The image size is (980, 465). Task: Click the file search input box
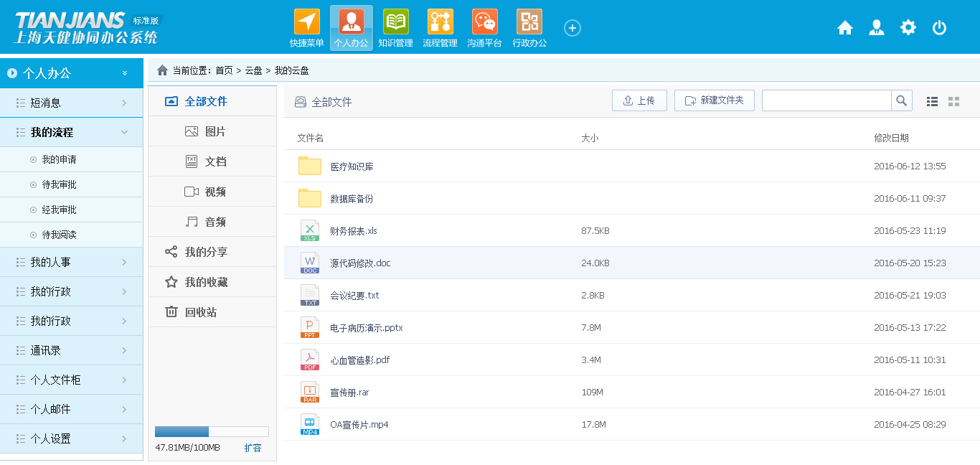(826, 100)
